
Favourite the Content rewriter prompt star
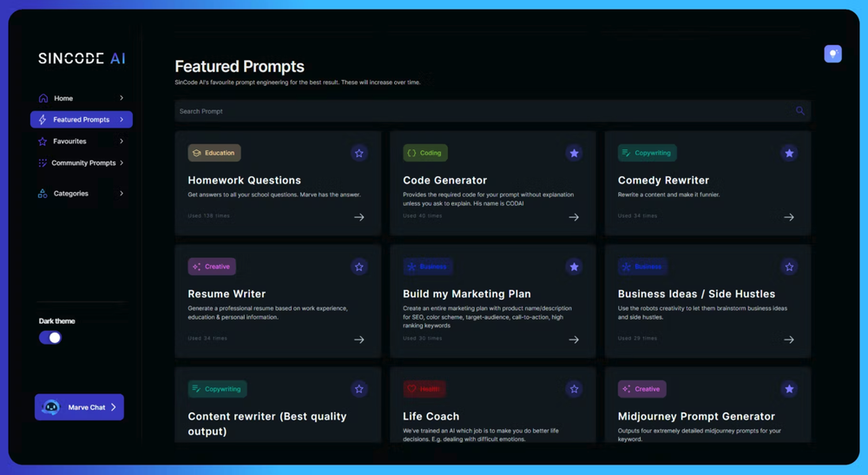coord(359,389)
